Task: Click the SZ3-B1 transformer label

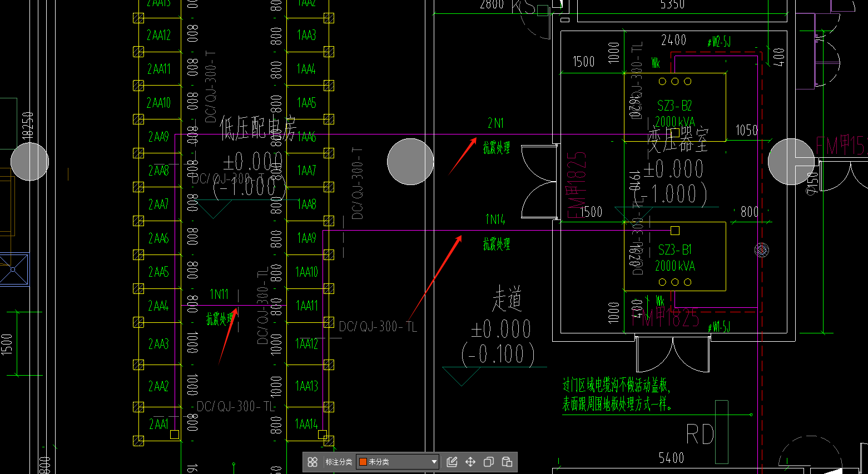Action: coord(674,250)
